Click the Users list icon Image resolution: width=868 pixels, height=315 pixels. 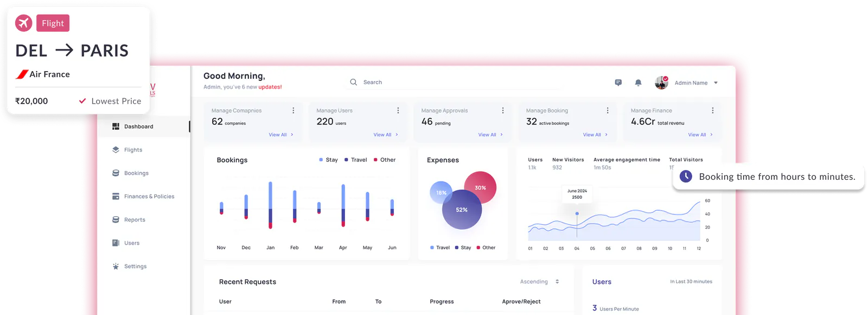pos(116,243)
